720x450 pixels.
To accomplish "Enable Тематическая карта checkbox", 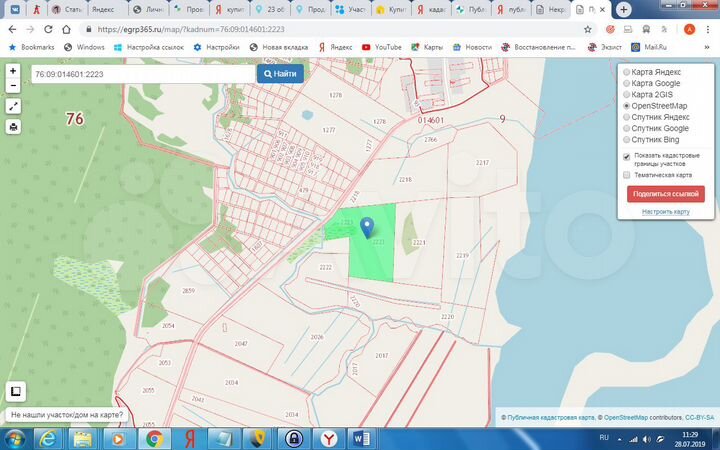I will (x=627, y=175).
